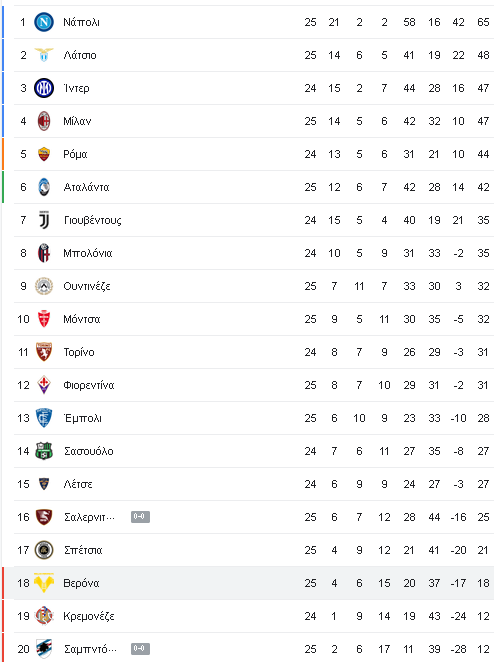Viewport: 494px width, 662px height.
Task: Click Νάπολι points total 65
Action: (483, 22)
